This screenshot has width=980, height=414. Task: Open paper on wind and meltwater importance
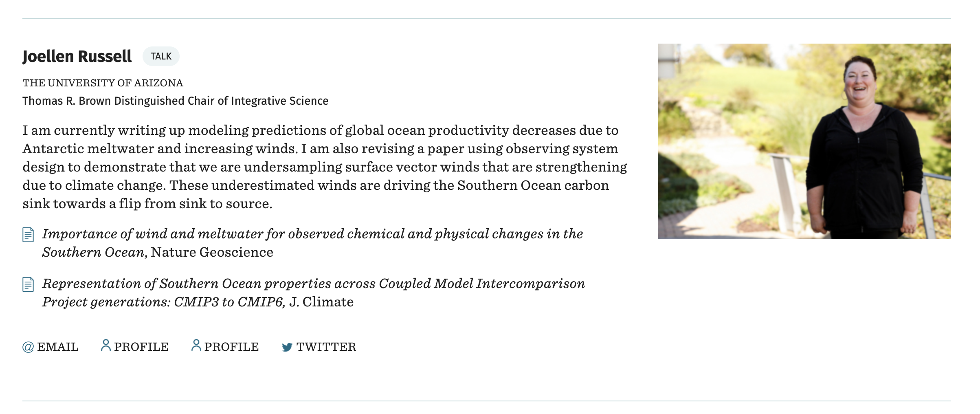click(x=312, y=243)
